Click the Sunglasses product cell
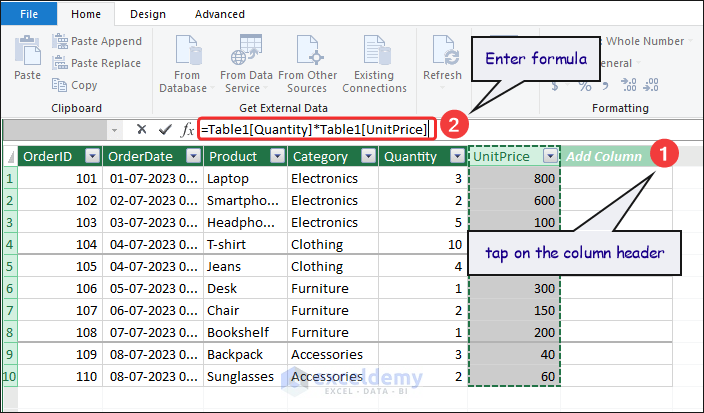The height and width of the screenshot is (413, 704). pos(246,377)
